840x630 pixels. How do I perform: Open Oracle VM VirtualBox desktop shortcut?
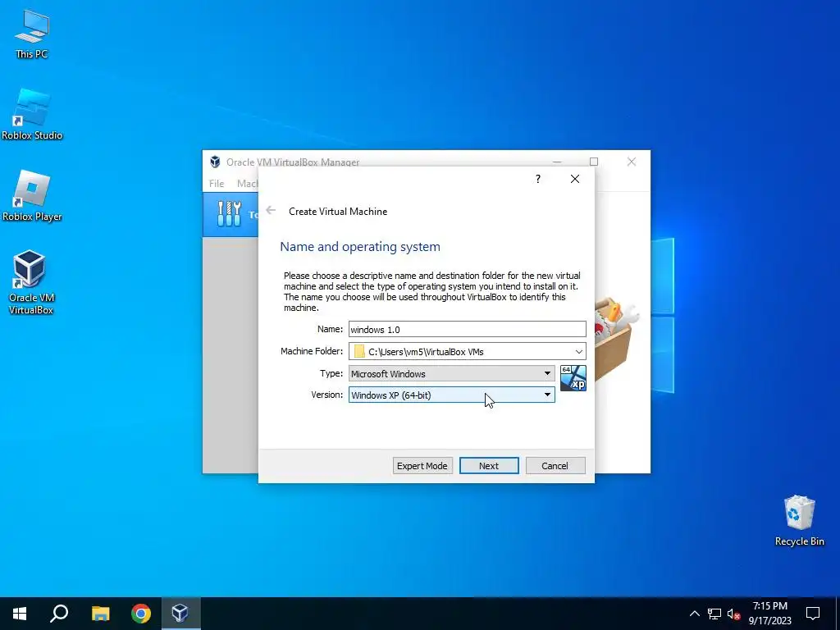[30, 283]
